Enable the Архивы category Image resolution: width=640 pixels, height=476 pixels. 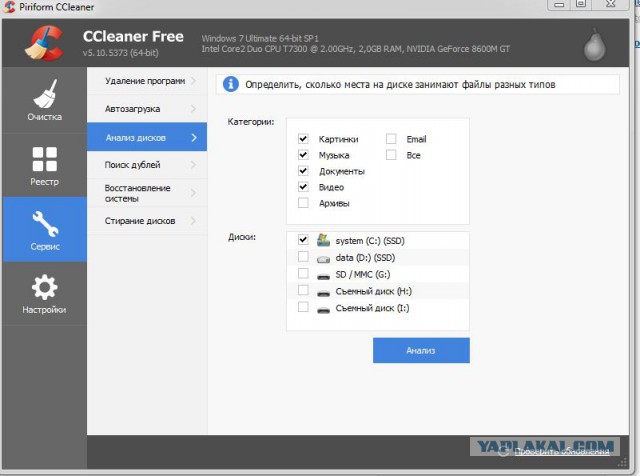click(303, 203)
